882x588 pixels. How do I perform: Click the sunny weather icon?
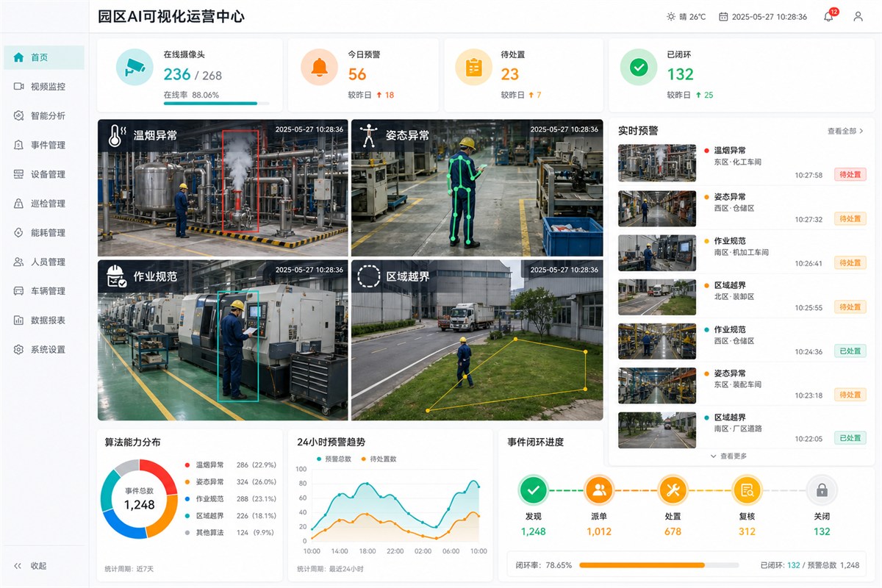pos(670,16)
